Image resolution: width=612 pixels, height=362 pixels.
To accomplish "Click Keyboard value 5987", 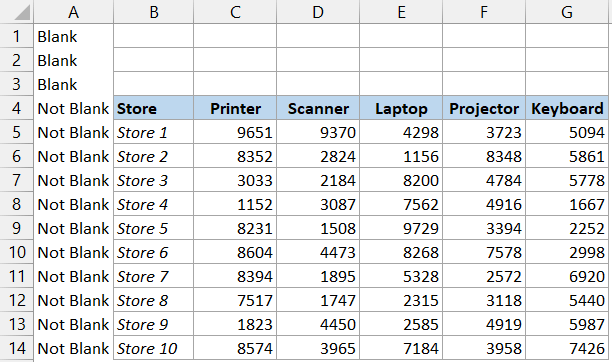I will point(567,324).
